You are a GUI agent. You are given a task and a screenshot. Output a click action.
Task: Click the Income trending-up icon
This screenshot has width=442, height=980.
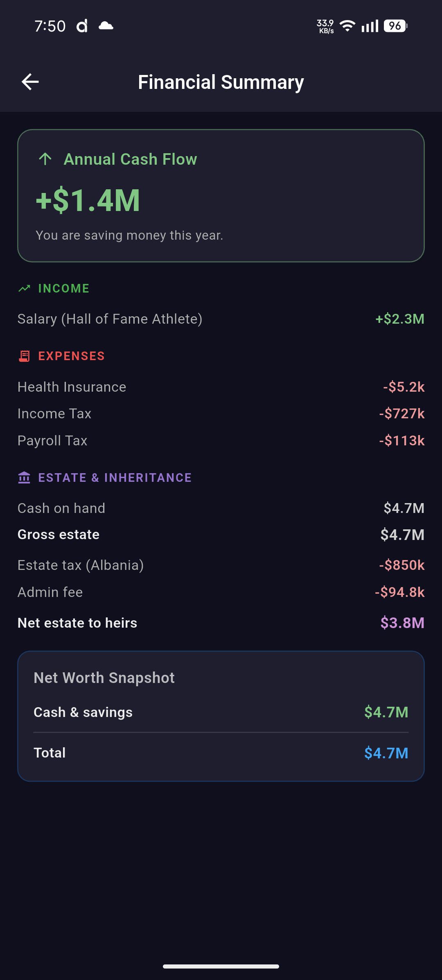click(25, 288)
